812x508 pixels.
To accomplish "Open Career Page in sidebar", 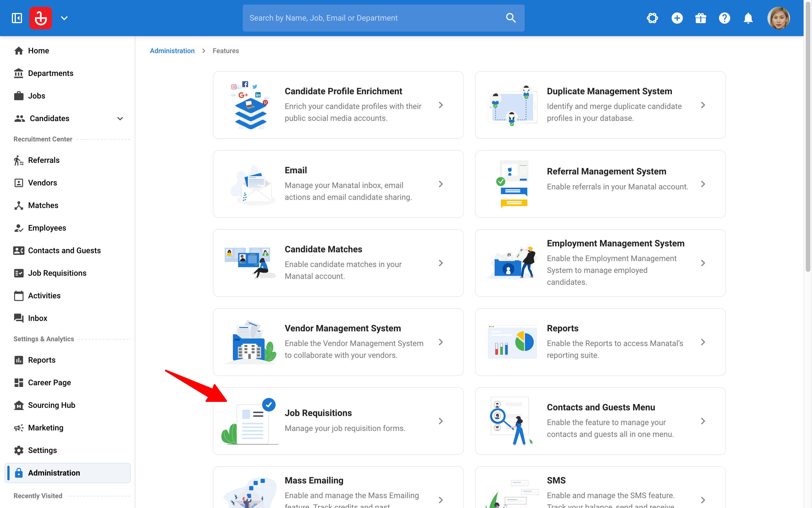I will coord(67,382).
